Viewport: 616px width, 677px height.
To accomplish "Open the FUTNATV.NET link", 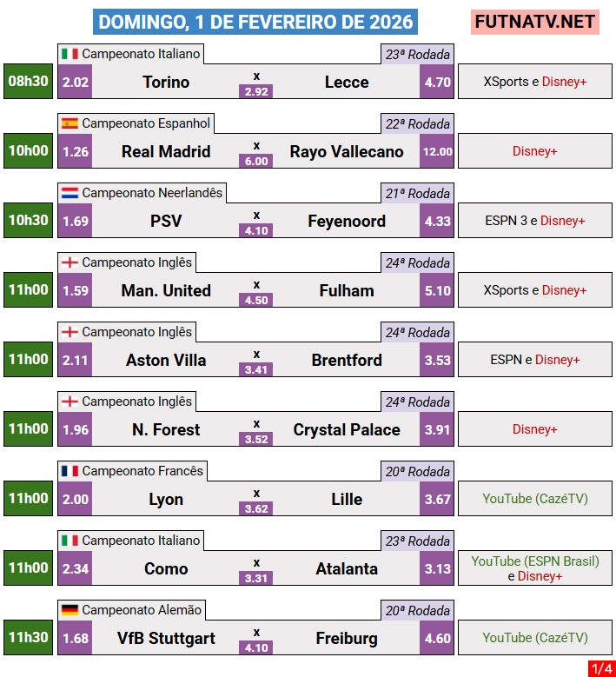I will 535,22.
